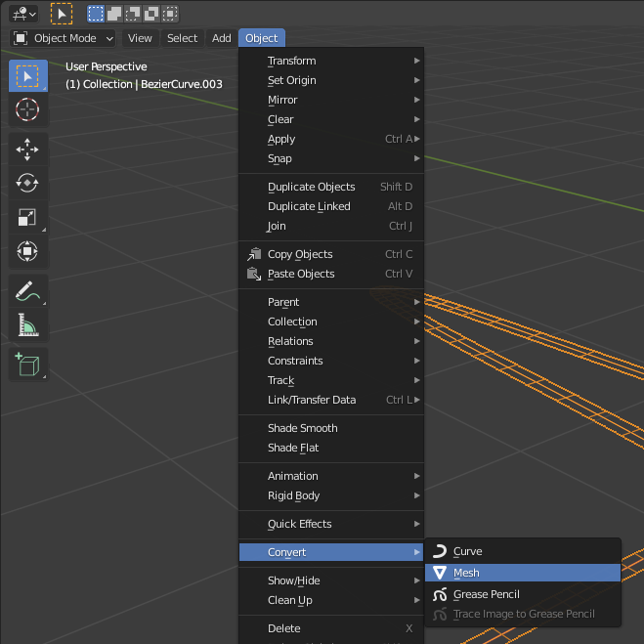
Task: Convert to Curve option
Action: [x=523, y=551]
